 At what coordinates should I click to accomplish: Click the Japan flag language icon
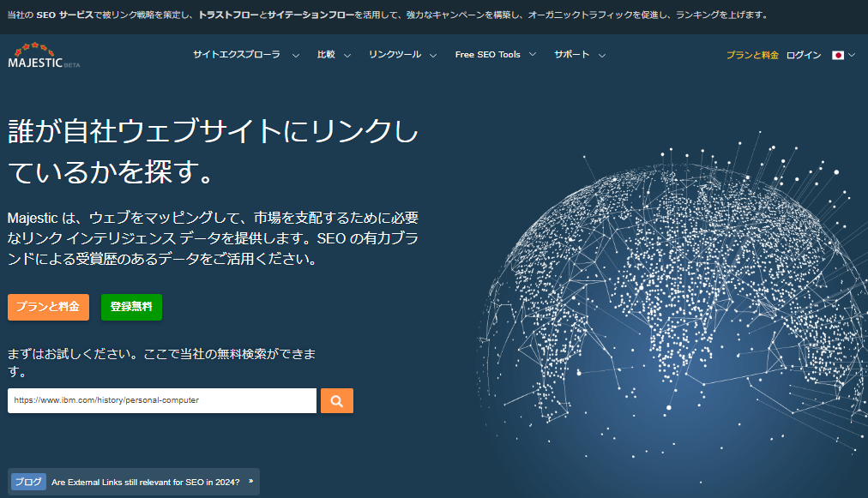pyautogui.click(x=838, y=55)
